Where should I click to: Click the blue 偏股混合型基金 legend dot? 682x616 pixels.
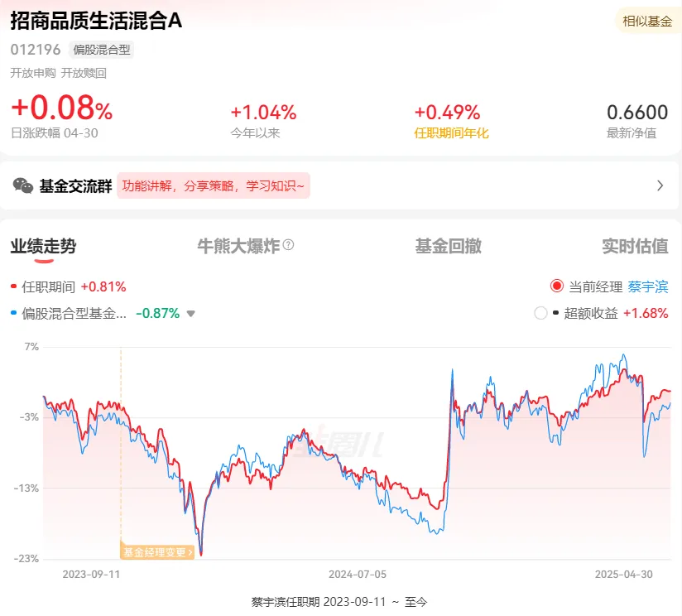click(13, 313)
